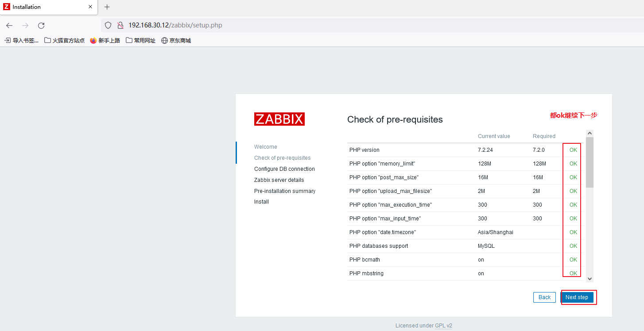Click the browser Back arrow icon
This screenshot has width=644, height=331.
pyautogui.click(x=9, y=26)
